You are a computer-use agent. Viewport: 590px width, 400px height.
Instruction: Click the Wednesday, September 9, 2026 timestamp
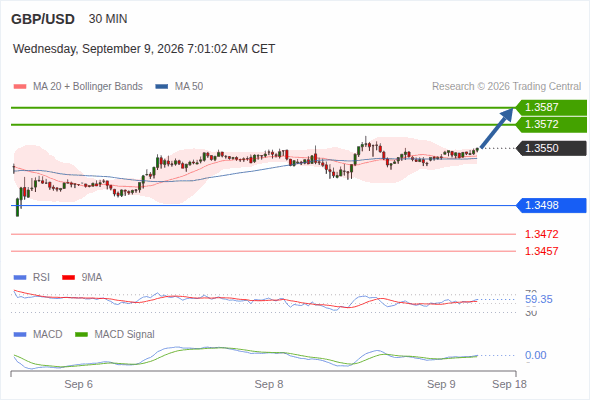144,49
